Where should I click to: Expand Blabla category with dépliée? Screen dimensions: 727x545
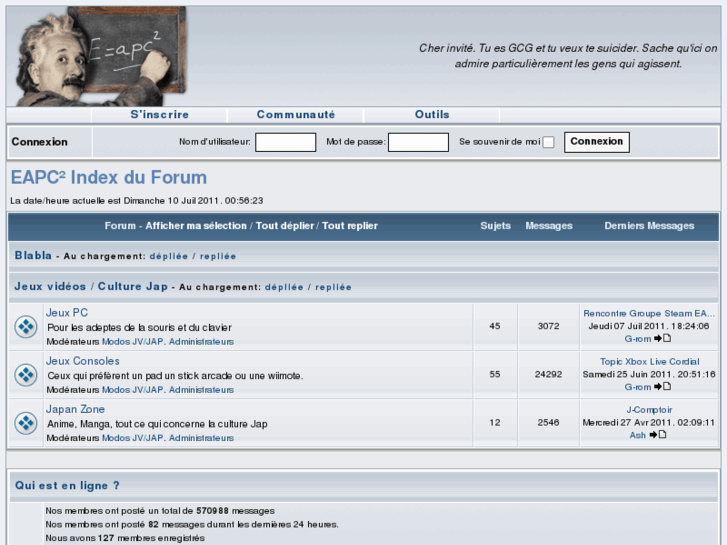point(169,256)
